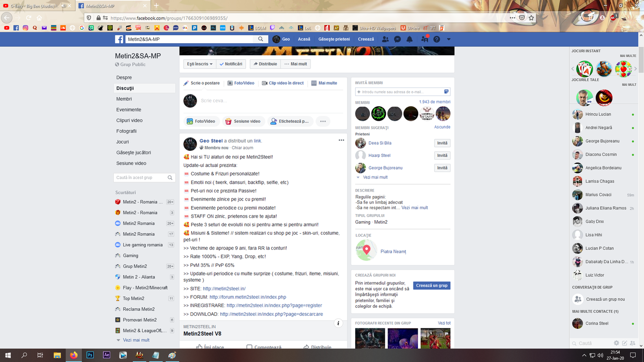The height and width of the screenshot is (362, 644).
Task: Click the YouTube bookmark icon in bookmarks bar
Action: (x=7, y=28)
